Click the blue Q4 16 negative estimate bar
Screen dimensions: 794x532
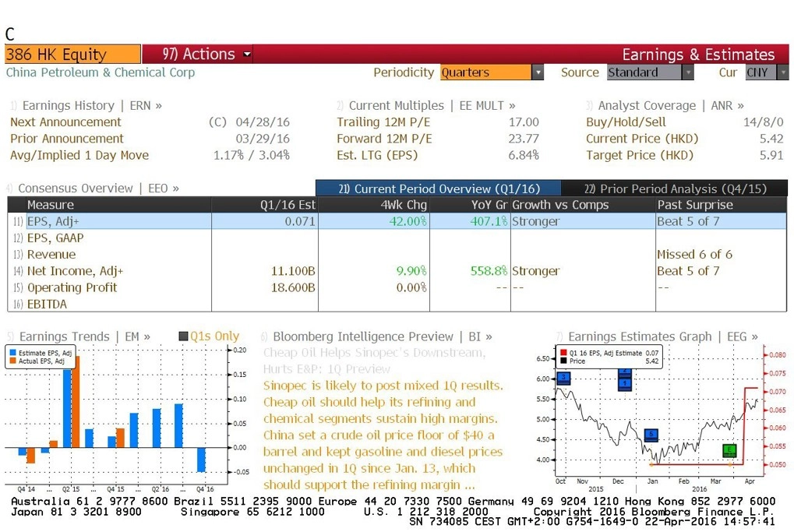pos(202,460)
